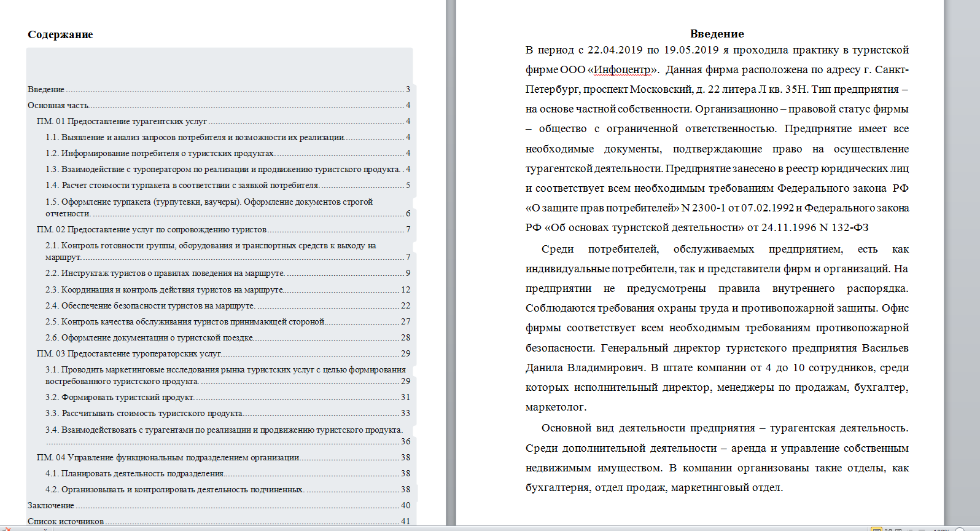Click the text 'N 132-ФЗ' in the introduction
The width and height of the screenshot is (980, 531).
point(844,227)
